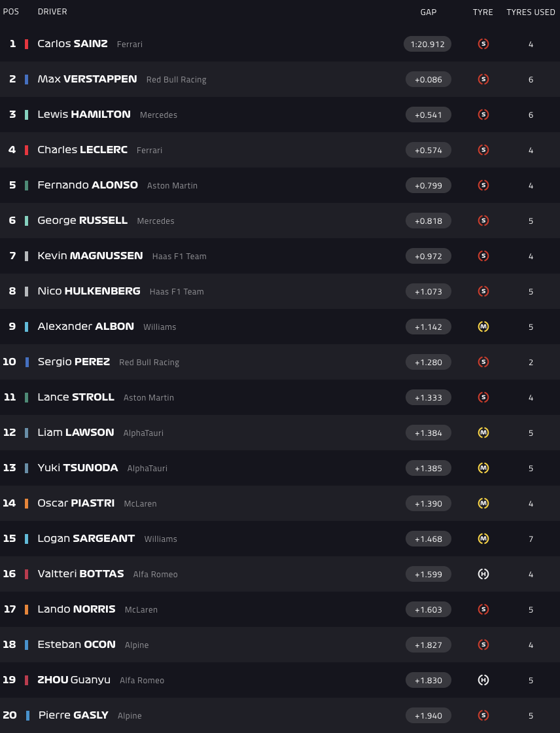Click the red Ferrari stripe beside Sainz
Screen dimensions: 560x733
[27, 45]
